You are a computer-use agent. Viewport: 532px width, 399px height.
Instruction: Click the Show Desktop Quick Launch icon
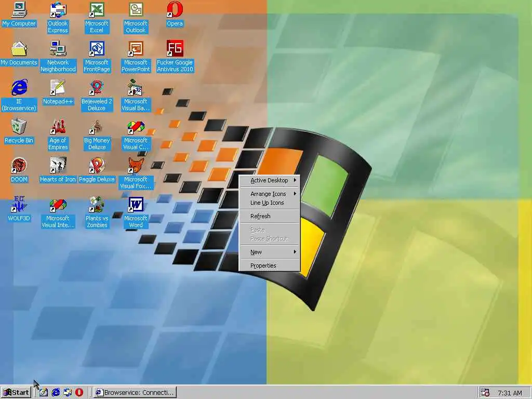(x=44, y=393)
